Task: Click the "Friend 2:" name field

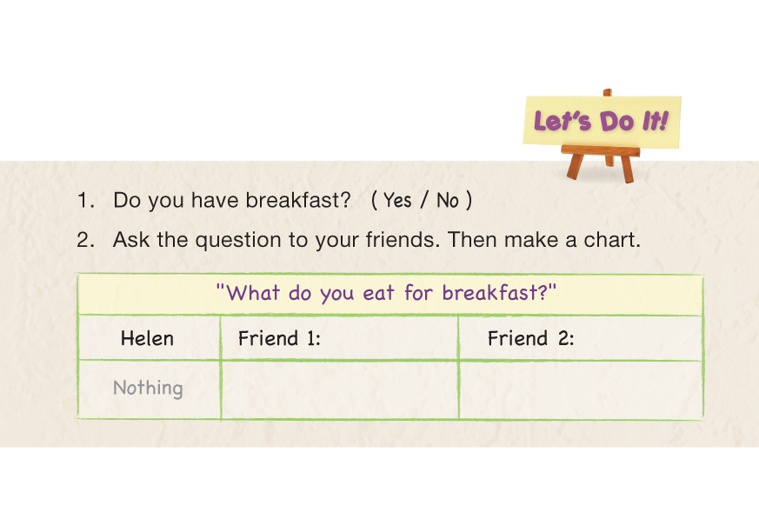Action: point(581,338)
